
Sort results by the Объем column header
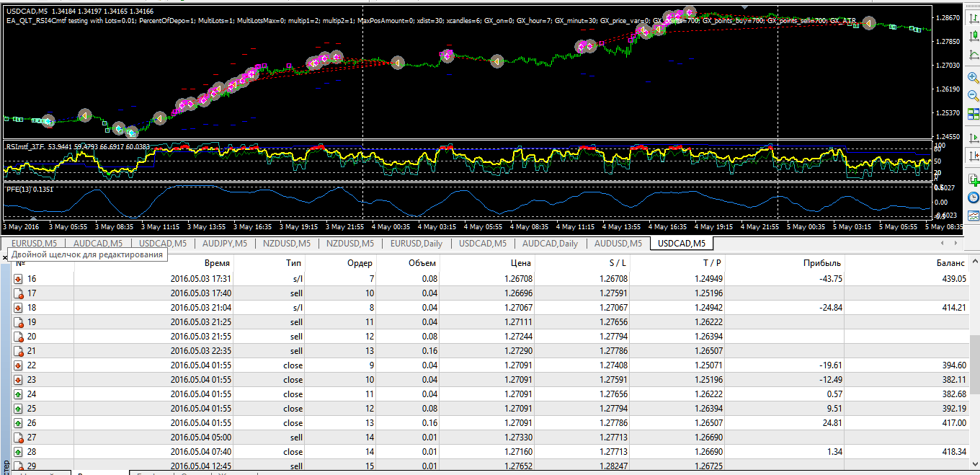pos(422,263)
